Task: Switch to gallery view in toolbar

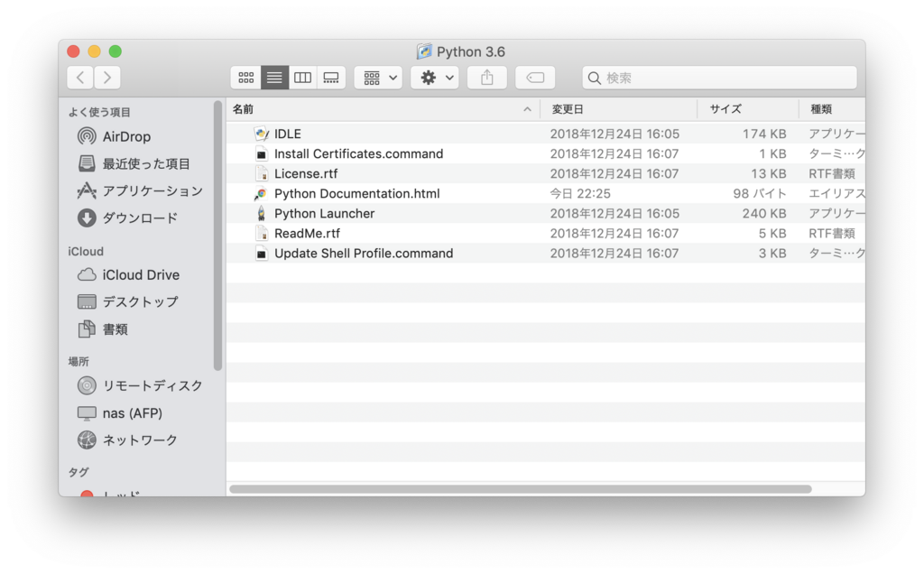Action: coord(331,78)
